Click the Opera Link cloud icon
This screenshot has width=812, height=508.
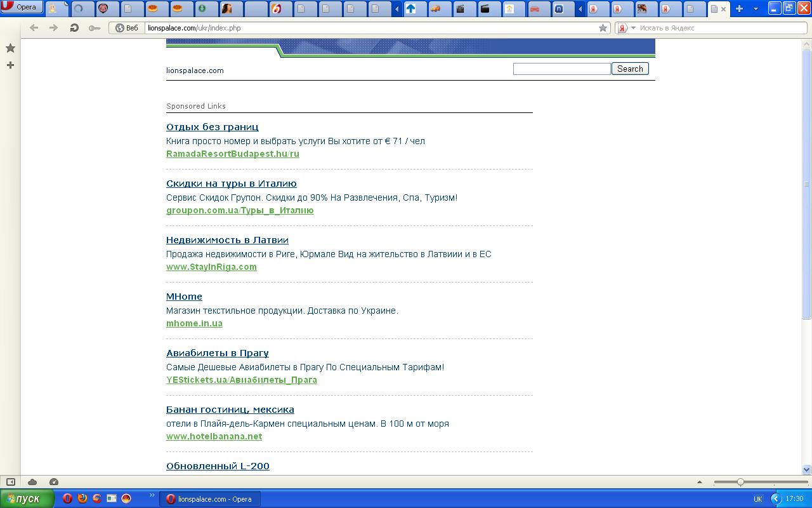coord(32,482)
